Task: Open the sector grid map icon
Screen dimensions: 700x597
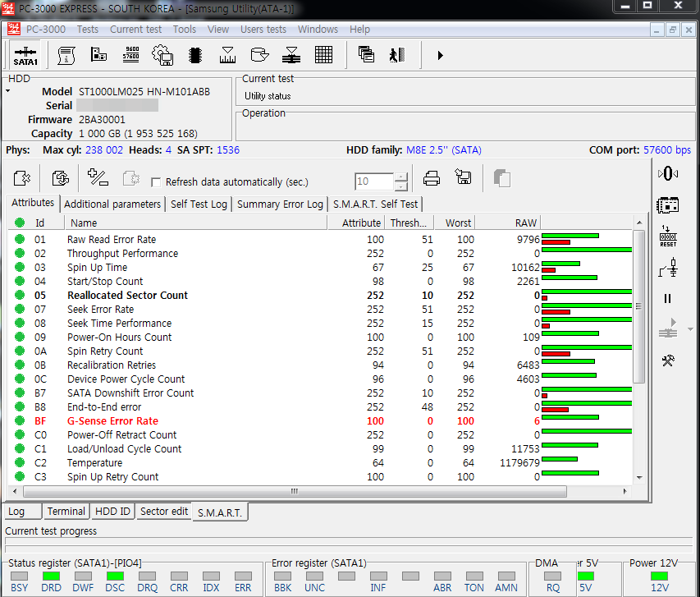Action: (x=323, y=55)
